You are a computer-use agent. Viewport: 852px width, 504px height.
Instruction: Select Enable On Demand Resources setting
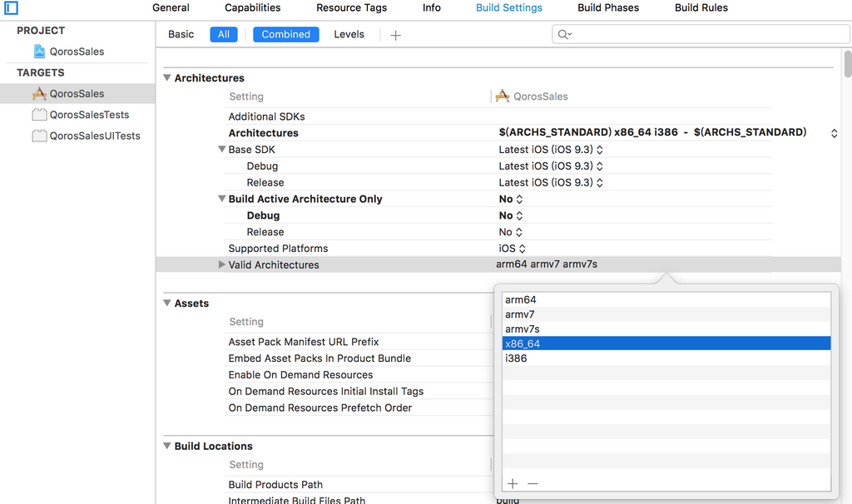coord(300,375)
